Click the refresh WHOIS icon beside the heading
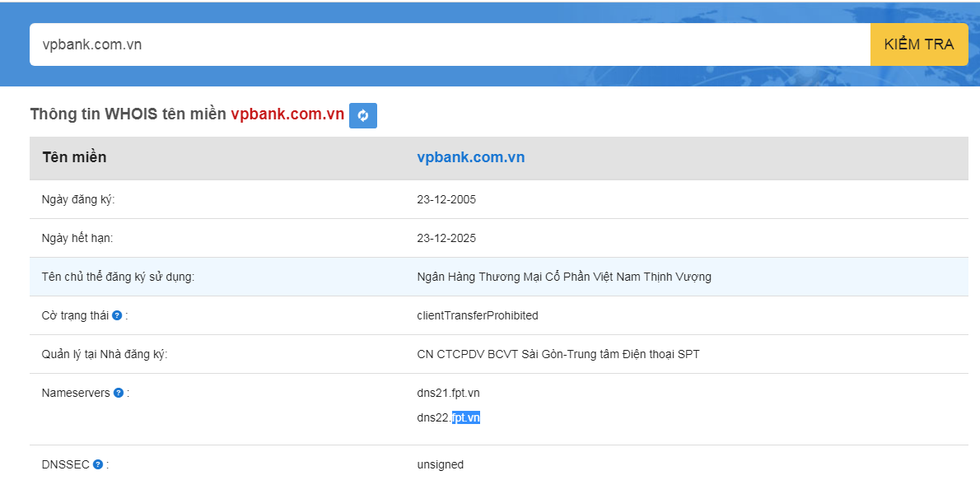The height and width of the screenshot is (494, 980). click(x=362, y=115)
